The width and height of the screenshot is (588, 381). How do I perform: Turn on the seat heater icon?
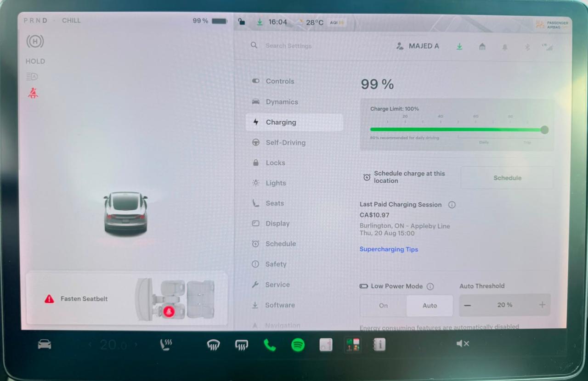coord(166,345)
